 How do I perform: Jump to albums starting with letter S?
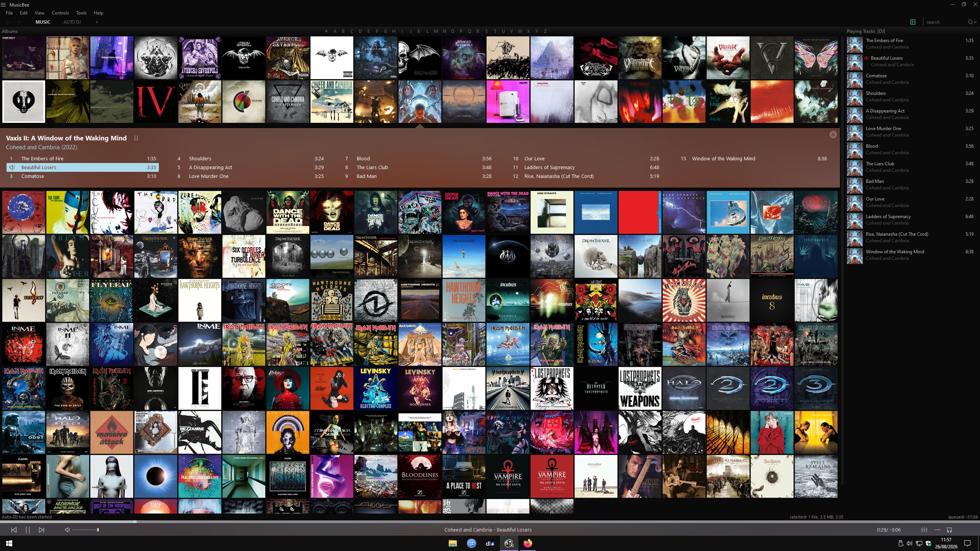486,31
